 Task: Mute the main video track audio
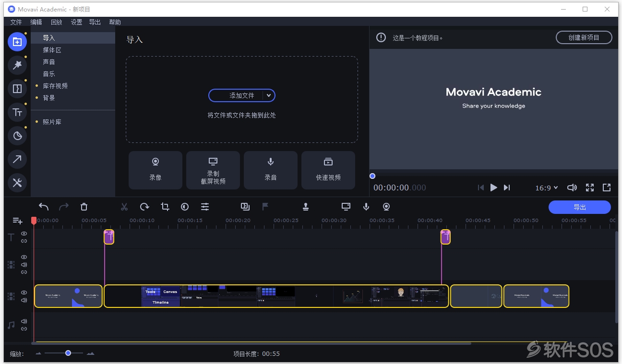point(24,300)
